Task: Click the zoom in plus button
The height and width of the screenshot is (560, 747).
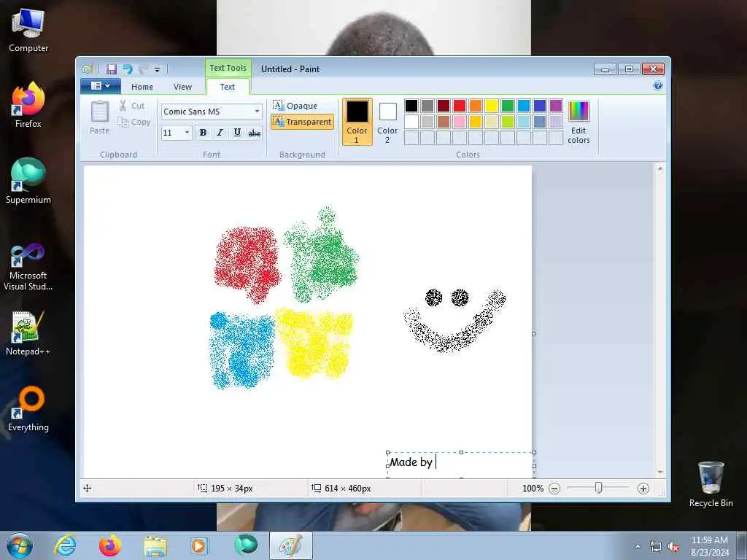Action: (x=643, y=488)
